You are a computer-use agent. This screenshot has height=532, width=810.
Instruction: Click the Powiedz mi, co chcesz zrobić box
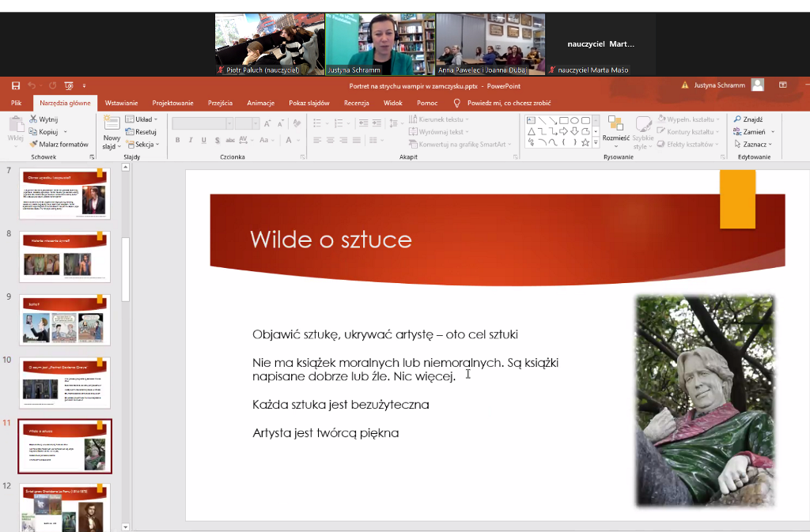coord(509,103)
